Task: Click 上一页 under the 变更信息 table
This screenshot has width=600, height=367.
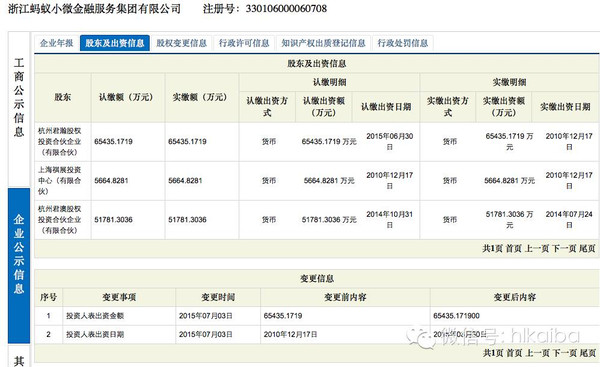Action: 537,353
